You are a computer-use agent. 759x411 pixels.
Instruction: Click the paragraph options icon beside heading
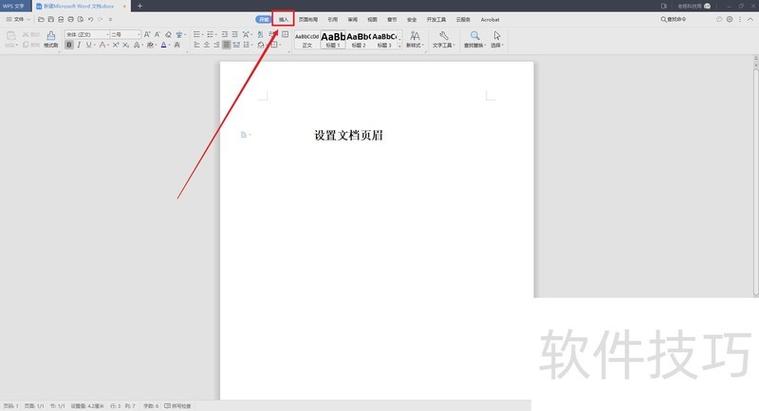point(245,135)
